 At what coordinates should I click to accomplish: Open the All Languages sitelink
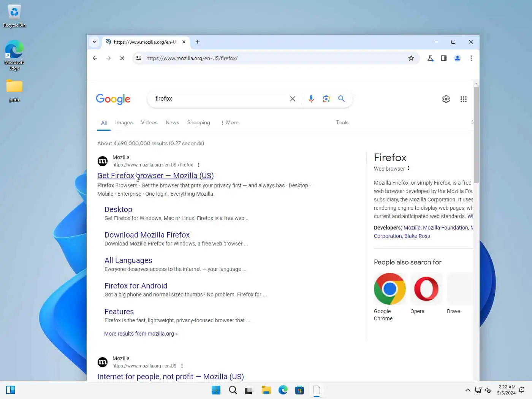[x=128, y=260]
